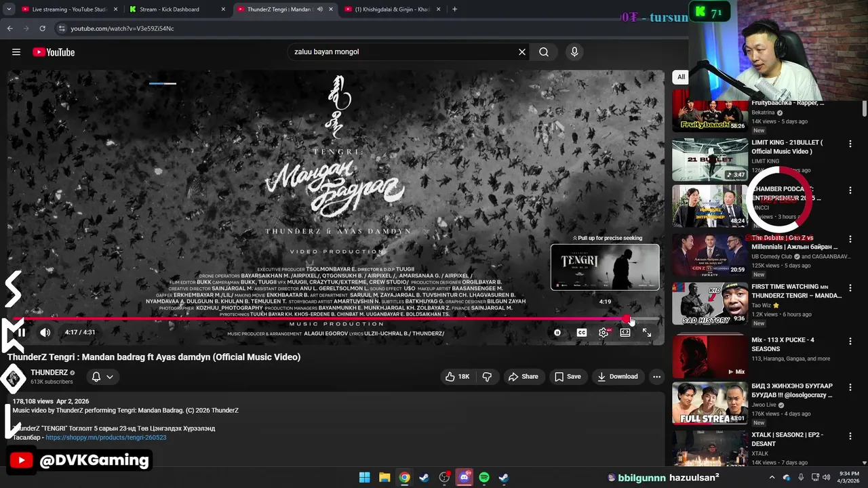Open Windows Start menu
The image size is (868, 488).
365,477
